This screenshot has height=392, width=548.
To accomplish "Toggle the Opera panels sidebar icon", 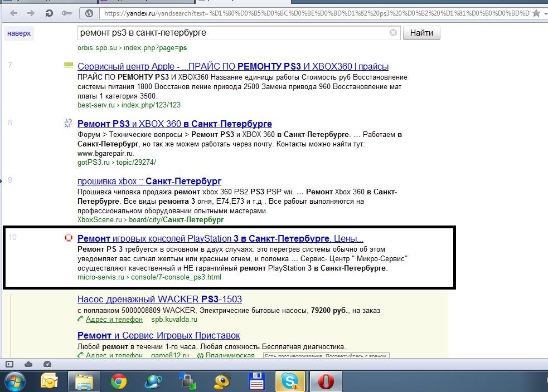I will (9, 364).
